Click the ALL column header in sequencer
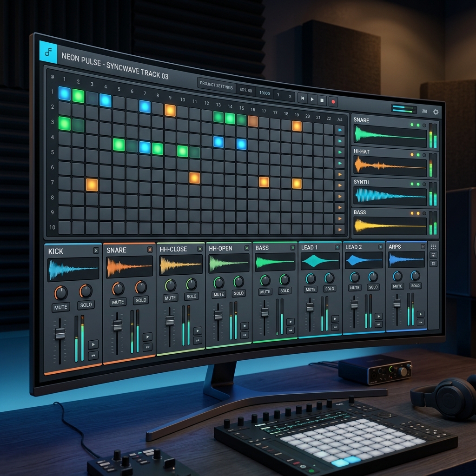 tap(340, 119)
